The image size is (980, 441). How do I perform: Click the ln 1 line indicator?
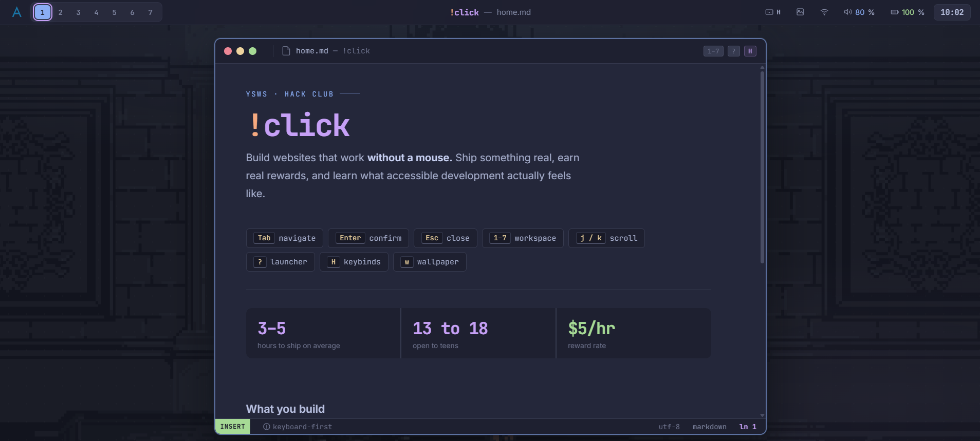[748, 427]
